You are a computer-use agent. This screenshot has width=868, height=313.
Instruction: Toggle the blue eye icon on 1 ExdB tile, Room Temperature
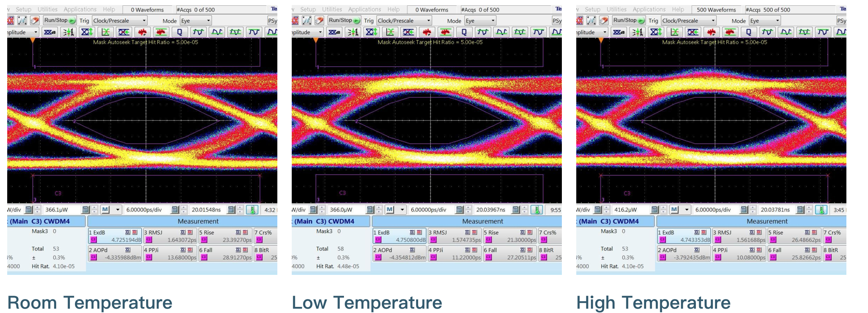[x=128, y=232]
